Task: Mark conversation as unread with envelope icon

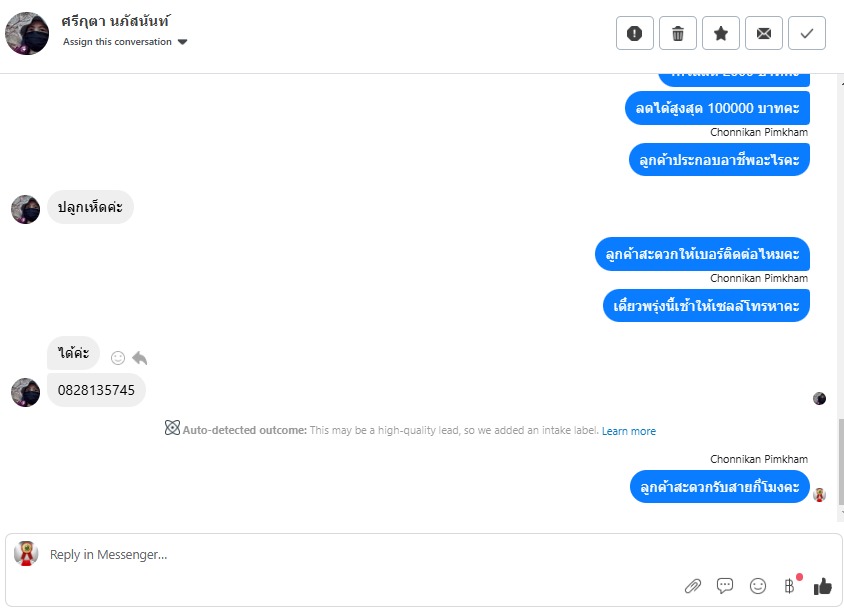Action: (x=764, y=33)
